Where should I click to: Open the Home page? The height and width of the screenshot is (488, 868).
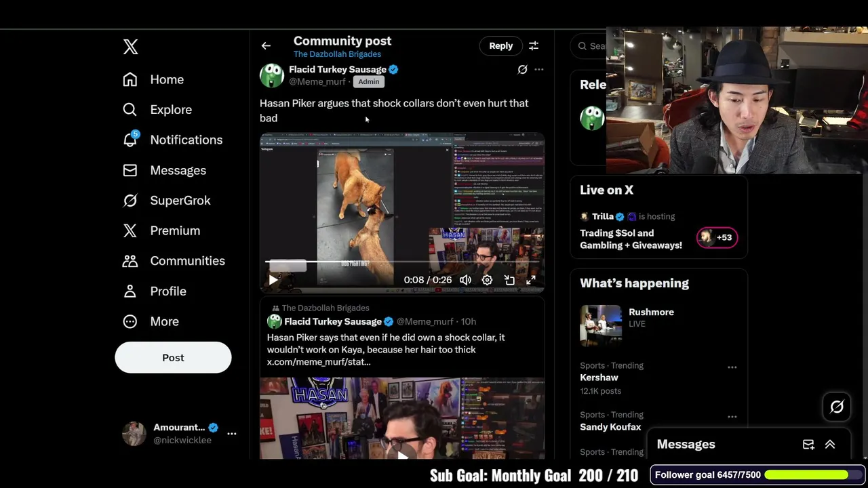click(153, 79)
